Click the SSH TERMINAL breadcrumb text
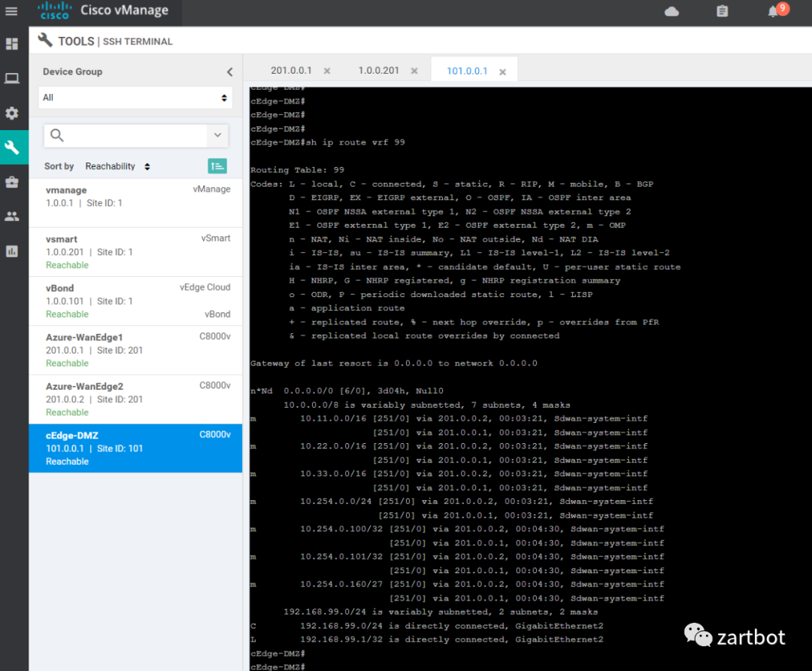 pyautogui.click(x=138, y=41)
